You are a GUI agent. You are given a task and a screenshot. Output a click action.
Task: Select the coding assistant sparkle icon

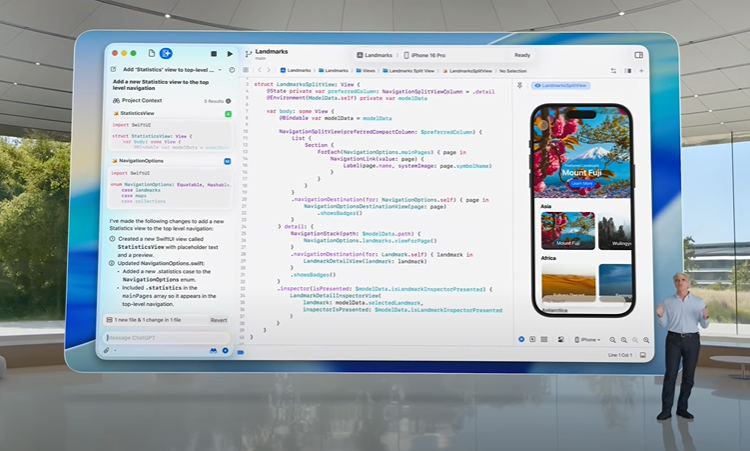166,54
